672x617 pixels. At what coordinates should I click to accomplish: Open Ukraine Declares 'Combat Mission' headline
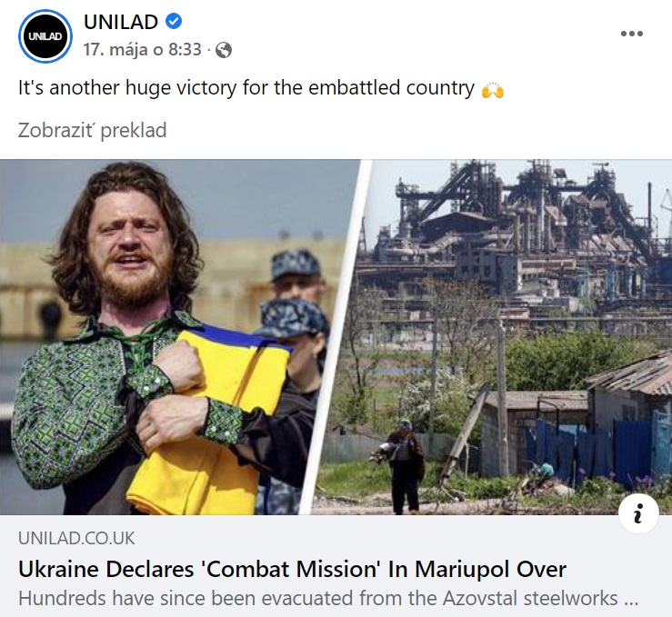tap(292, 570)
